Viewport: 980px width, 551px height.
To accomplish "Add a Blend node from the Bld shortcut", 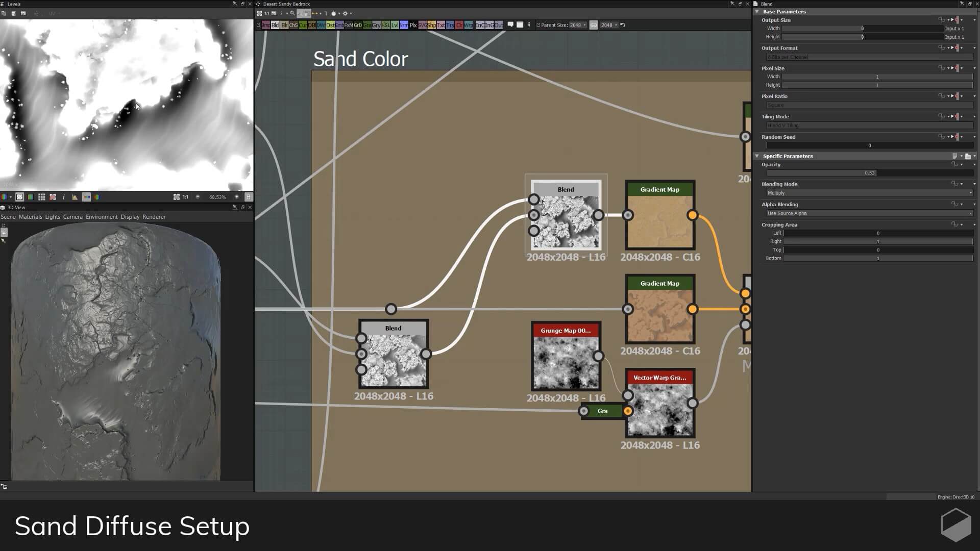I will [275, 25].
